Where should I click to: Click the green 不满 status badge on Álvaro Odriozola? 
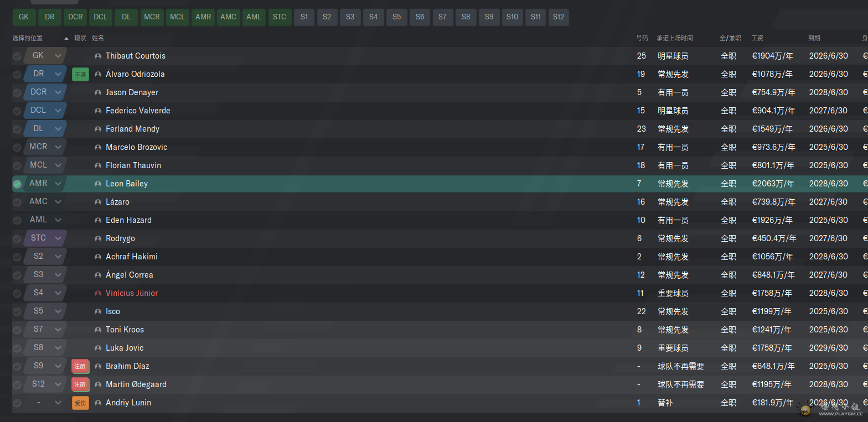tap(80, 74)
